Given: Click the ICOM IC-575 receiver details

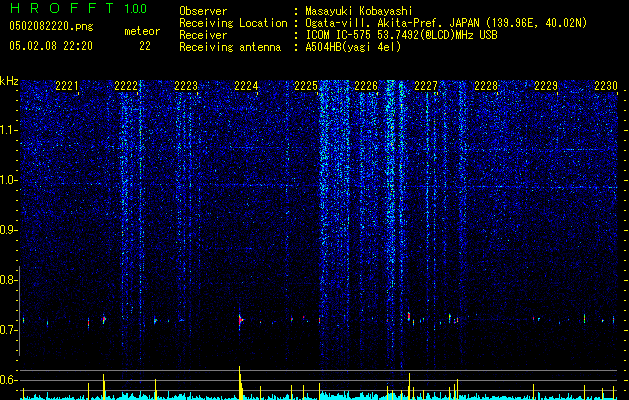Looking at the screenshot, I should click(401, 35).
